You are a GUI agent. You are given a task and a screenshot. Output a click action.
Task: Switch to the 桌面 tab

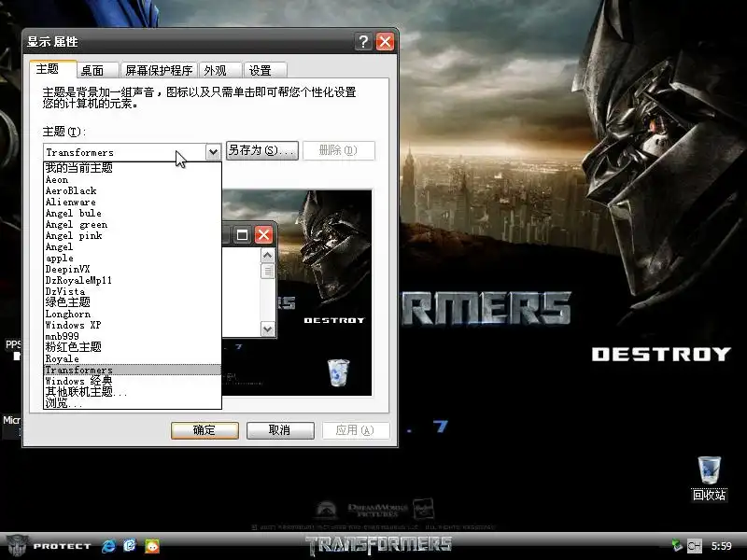pyautogui.click(x=97, y=71)
